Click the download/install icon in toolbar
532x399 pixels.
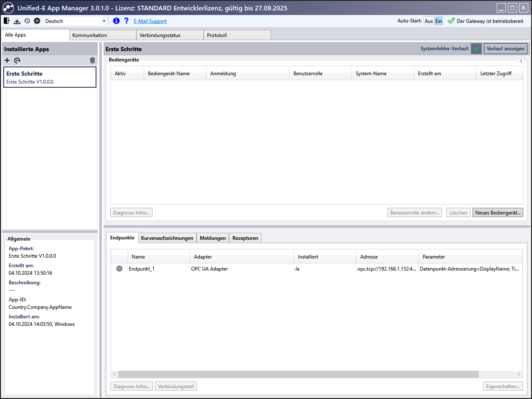coord(17,21)
